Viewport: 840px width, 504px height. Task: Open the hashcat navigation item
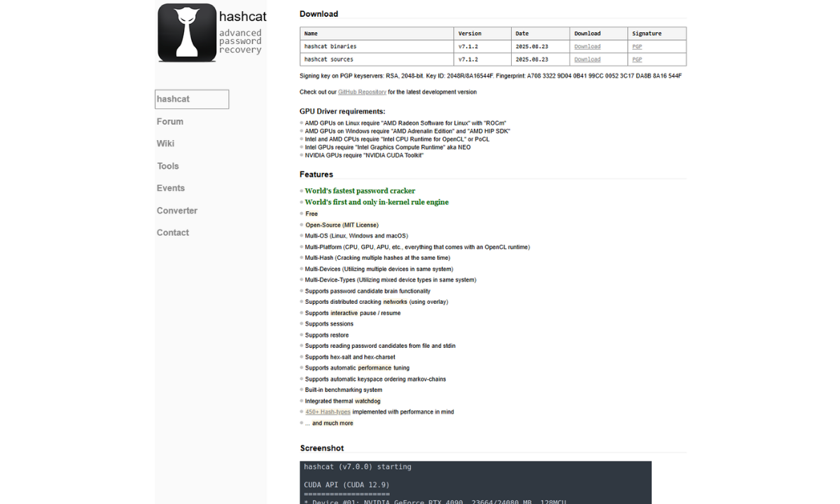tap(192, 99)
